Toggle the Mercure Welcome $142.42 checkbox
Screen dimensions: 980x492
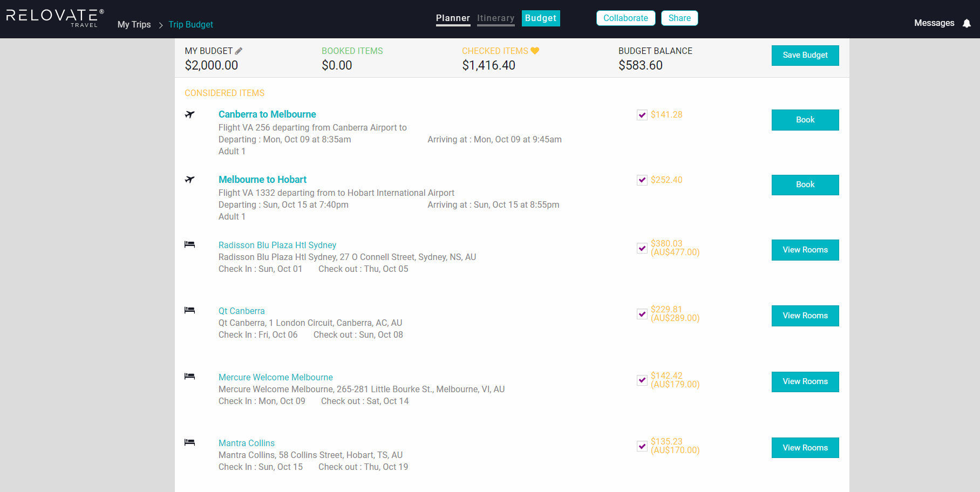(x=642, y=380)
